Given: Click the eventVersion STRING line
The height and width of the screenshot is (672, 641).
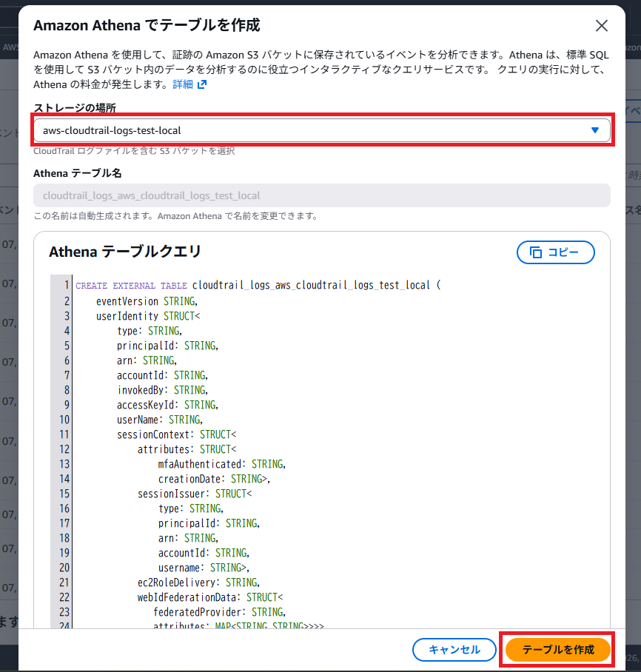Looking at the screenshot, I should pyautogui.click(x=146, y=301).
